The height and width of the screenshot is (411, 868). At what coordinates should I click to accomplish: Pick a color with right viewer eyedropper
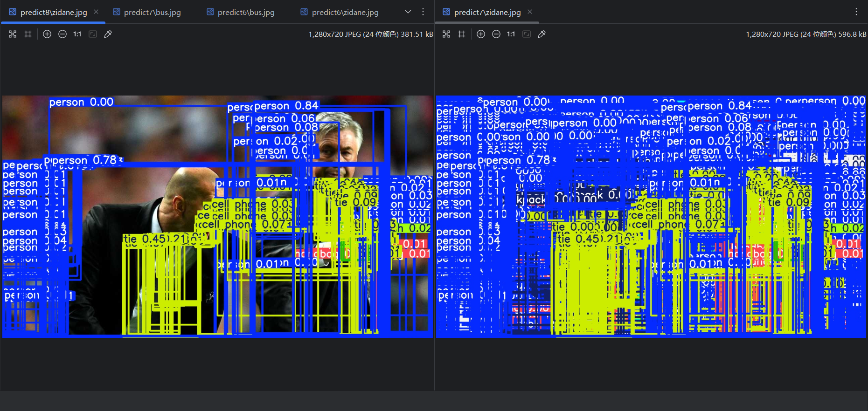coord(542,34)
